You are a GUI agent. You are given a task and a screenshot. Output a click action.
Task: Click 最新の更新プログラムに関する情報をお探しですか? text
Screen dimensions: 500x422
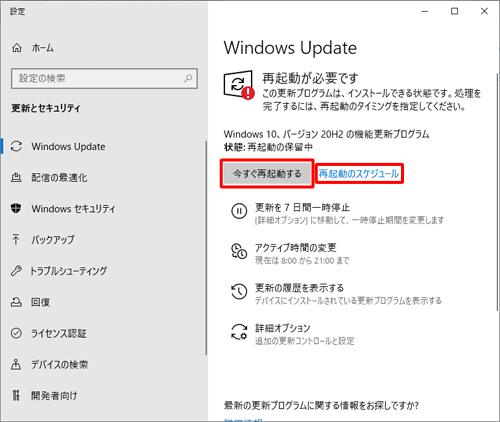tap(321, 405)
